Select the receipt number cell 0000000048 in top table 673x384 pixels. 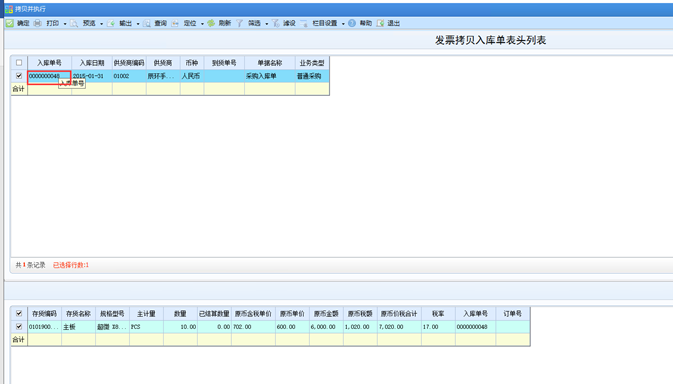coord(49,76)
